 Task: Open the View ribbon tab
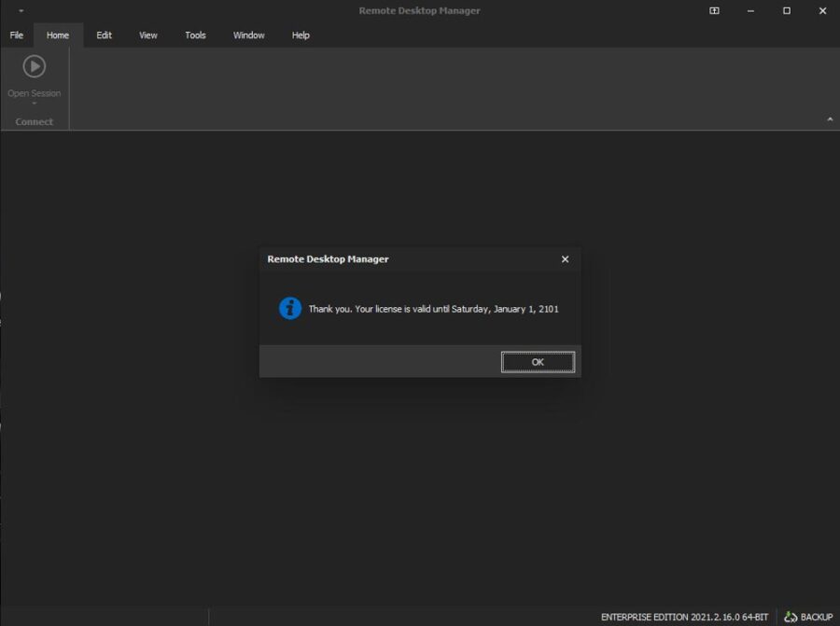148,35
